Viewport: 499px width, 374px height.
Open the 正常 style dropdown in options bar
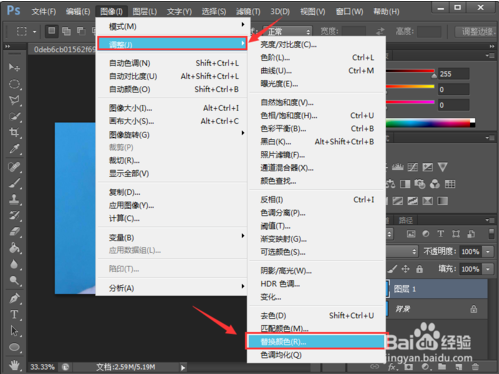click(x=288, y=31)
